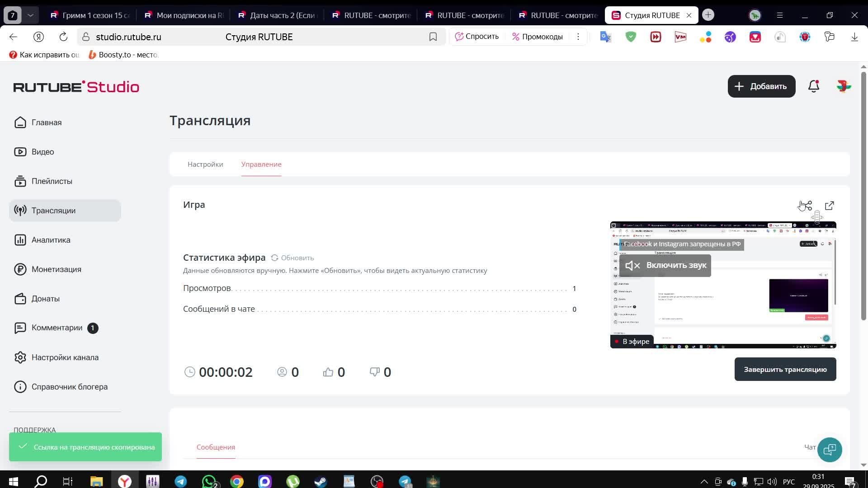Click the page vertical scrollbar
868x488 pixels.
[863, 197]
